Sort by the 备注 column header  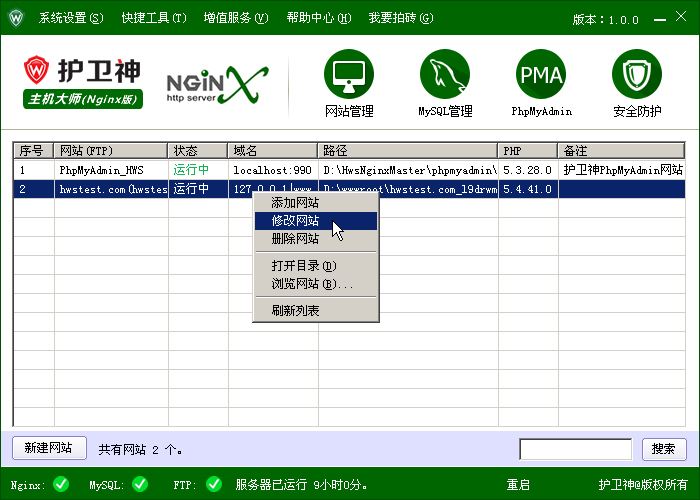(x=621, y=151)
